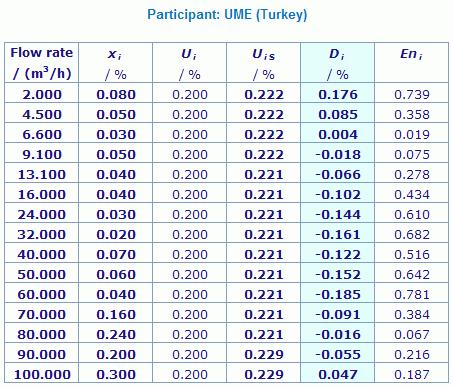Select the Eni value 0.781
The image size is (453, 387).
(x=412, y=295)
